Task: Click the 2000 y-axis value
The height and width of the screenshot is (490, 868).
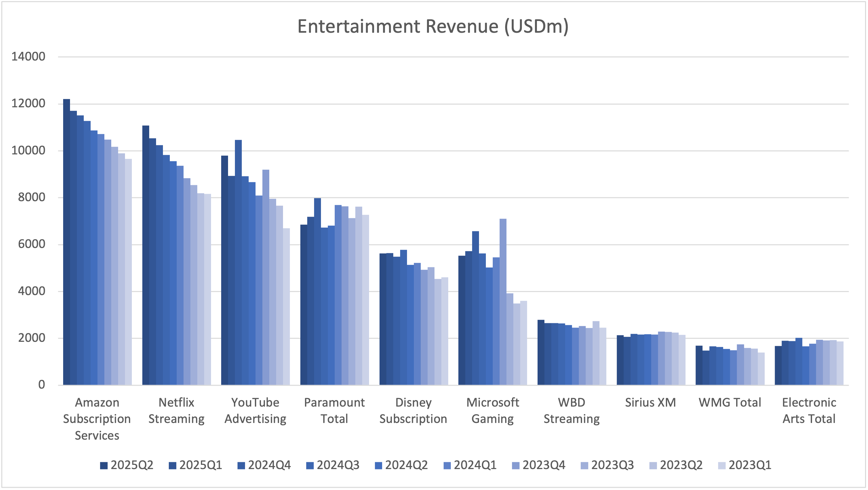Action: click(32, 338)
